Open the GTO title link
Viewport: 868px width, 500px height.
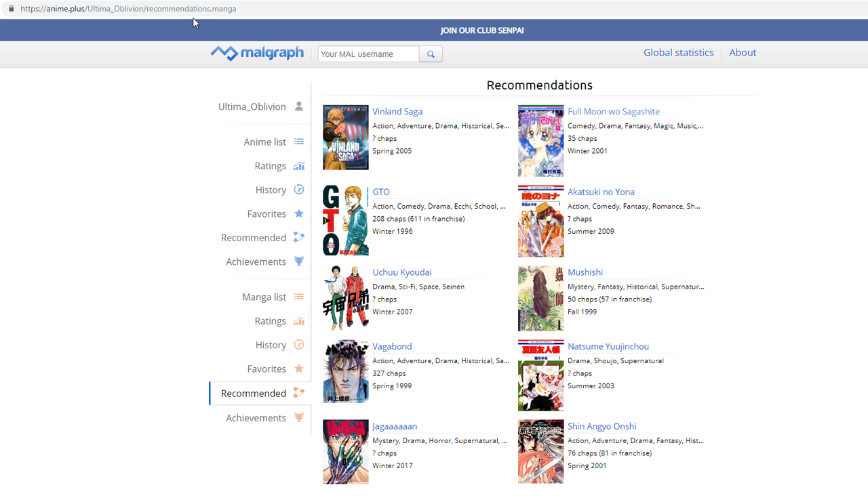(x=381, y=192)
